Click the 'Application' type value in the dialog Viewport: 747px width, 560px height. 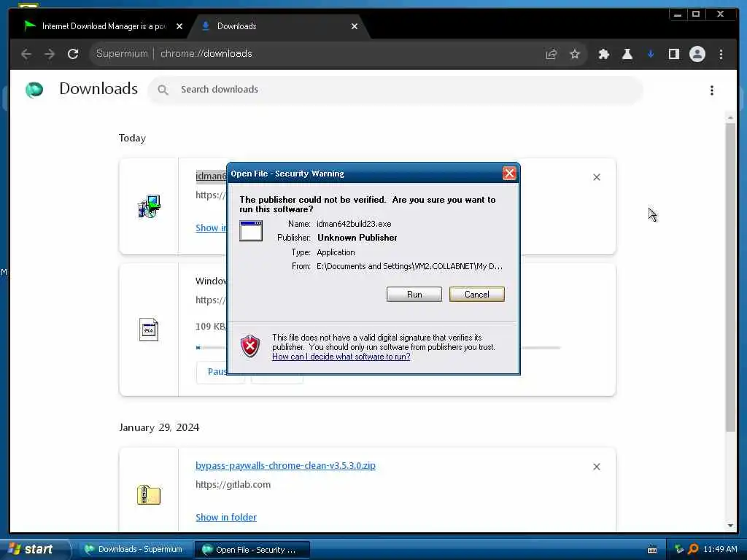pyautogui.click(x=336, y=252)
